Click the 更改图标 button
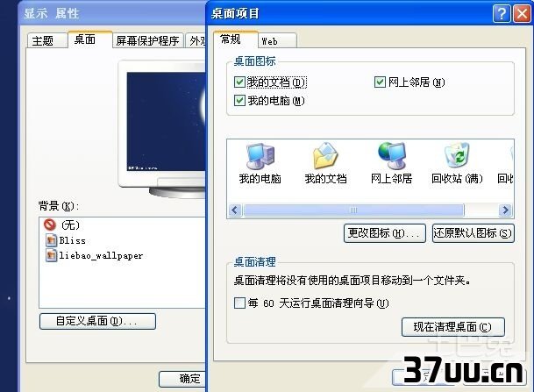Viewport: 534px width, 392px height. 384,233
